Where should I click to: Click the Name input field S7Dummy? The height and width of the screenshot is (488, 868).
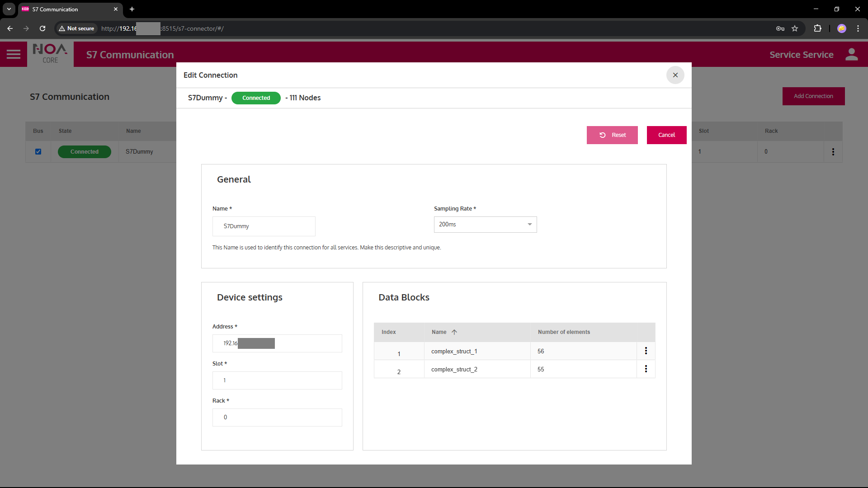[264, 226]
